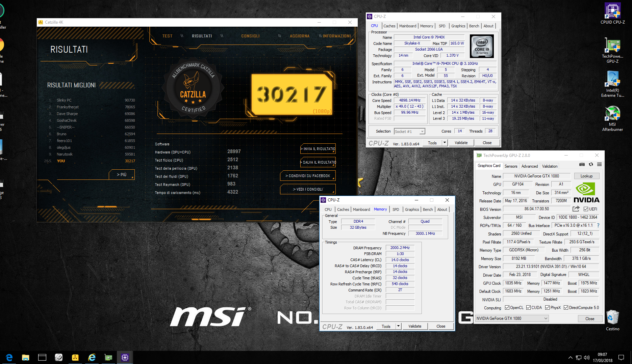The width and height of the screenshot is (632, 364).
Task: Open the Sensors tab in GPU-Z
Action: pos(511,166)
